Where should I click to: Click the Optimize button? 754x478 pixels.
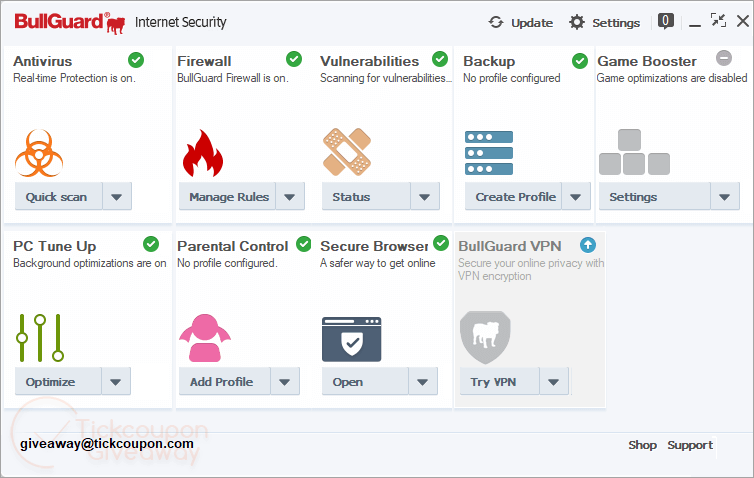coord(58,382)
